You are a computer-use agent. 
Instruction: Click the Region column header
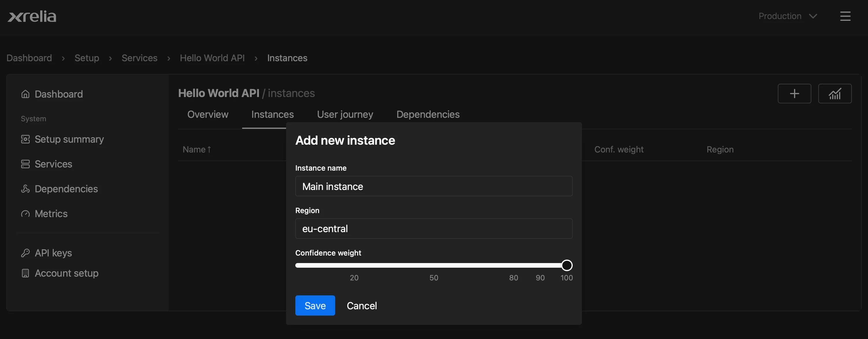720,150
